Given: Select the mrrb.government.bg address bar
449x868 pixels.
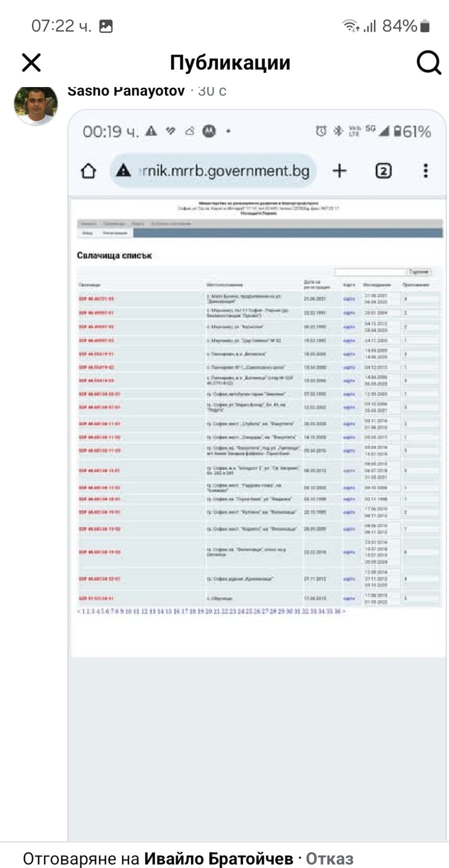Looking at the screenshot, I should [223, 171].
